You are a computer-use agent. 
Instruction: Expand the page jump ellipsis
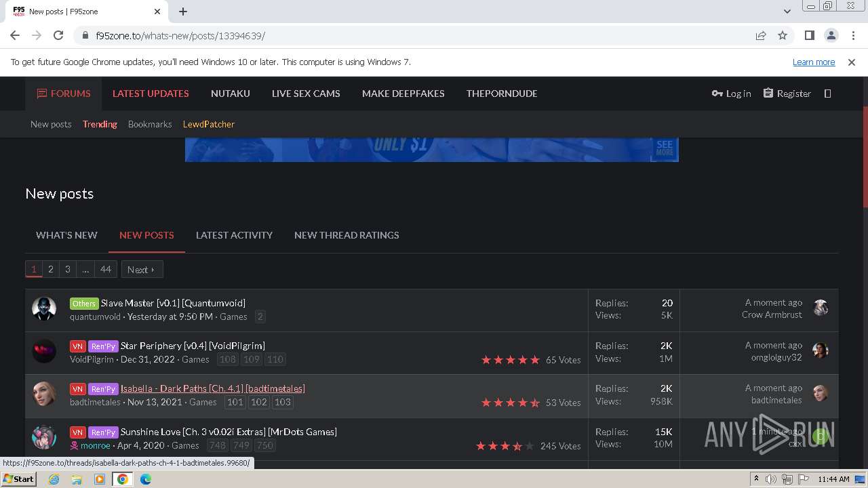coord(85,269)
